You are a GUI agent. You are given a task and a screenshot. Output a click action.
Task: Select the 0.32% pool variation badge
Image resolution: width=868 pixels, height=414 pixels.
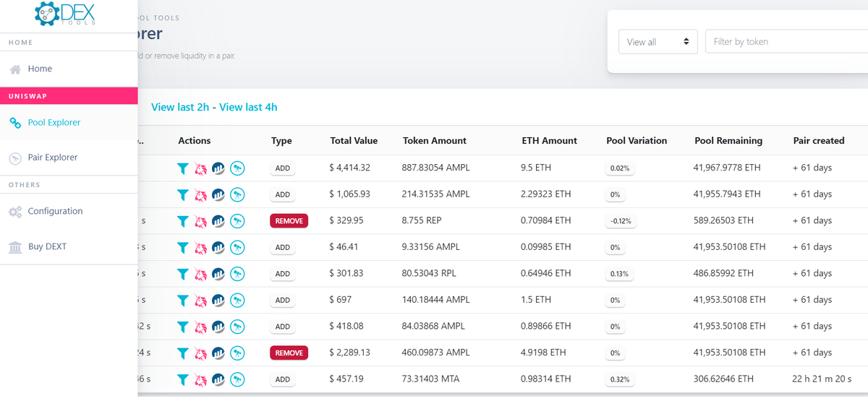620,379
